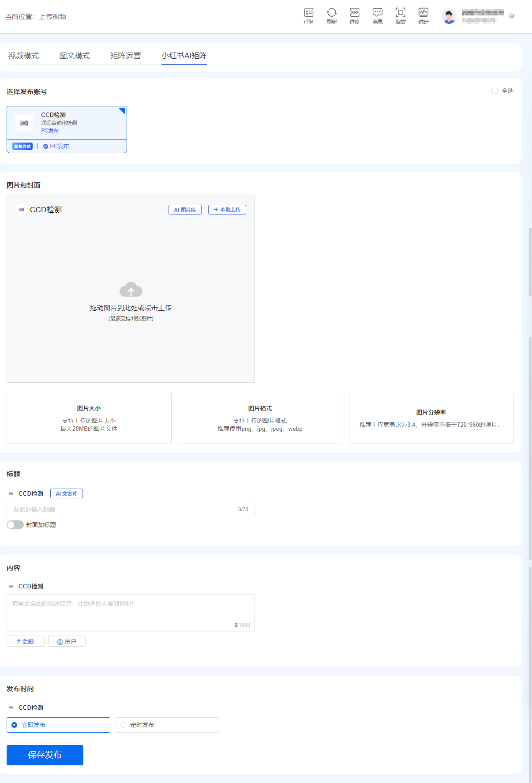
Task: Click the @ 用户 mention button
Action: [67, 641]
